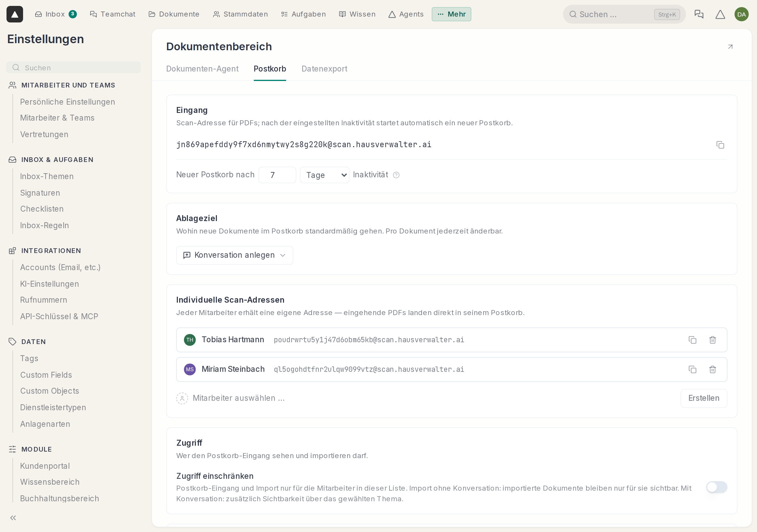Screen dimensions: 757x532
Task: Open Wissen in the top navigation
Action: (358, 14)
